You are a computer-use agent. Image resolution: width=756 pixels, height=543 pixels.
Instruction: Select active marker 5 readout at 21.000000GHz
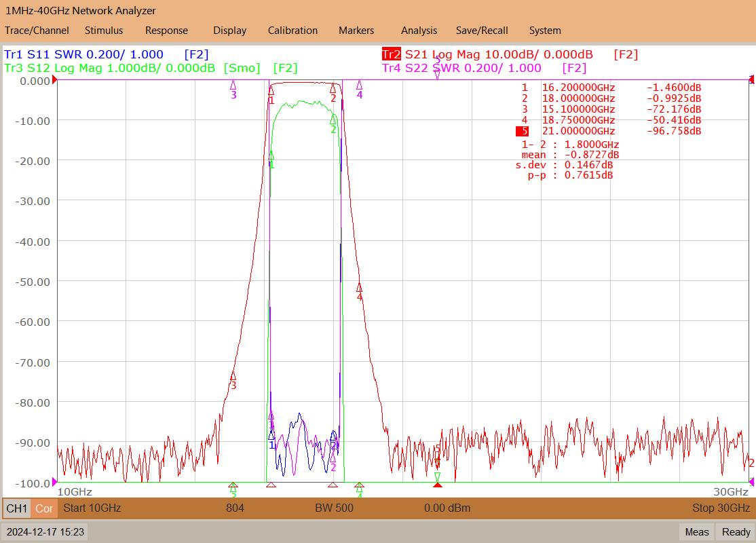point(609,131)
